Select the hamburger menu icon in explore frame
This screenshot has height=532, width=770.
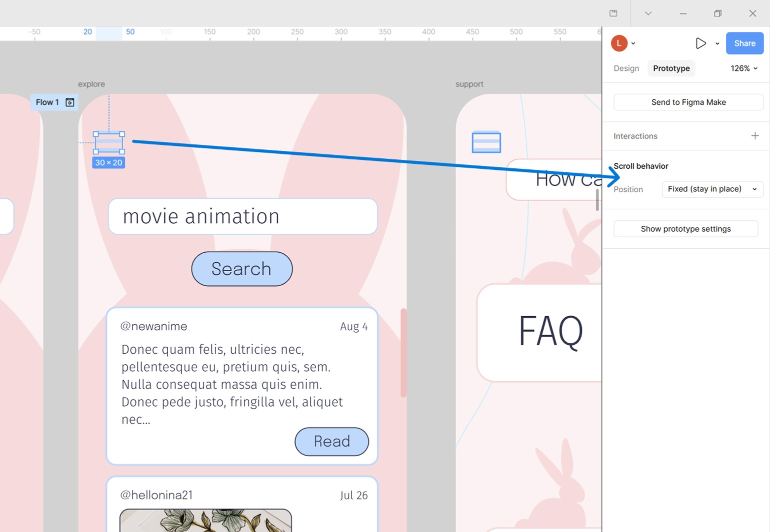tap(109, 142)
